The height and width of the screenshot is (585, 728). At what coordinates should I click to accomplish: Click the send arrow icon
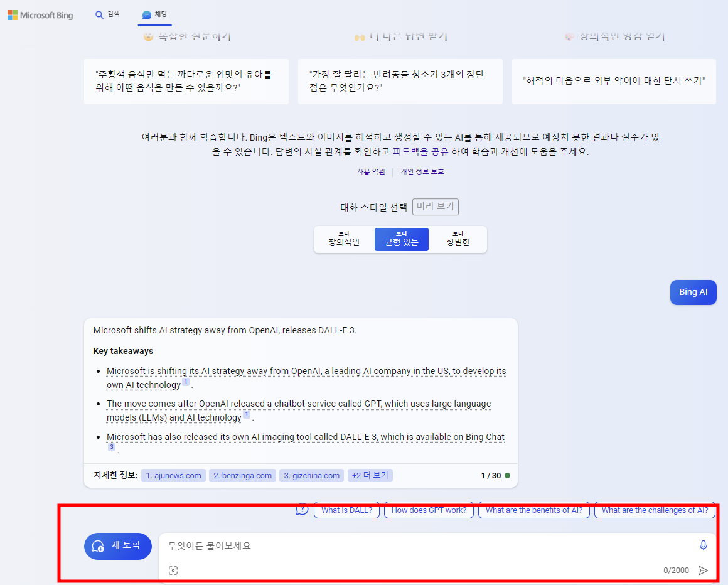coord(704,570)
